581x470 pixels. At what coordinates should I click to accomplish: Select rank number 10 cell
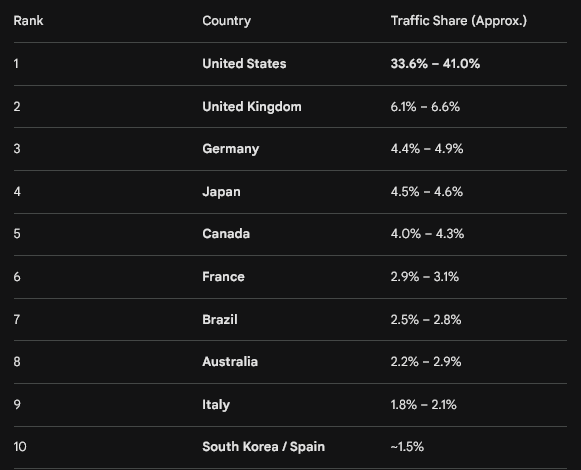pyautogui.click(x=20, y=447)
